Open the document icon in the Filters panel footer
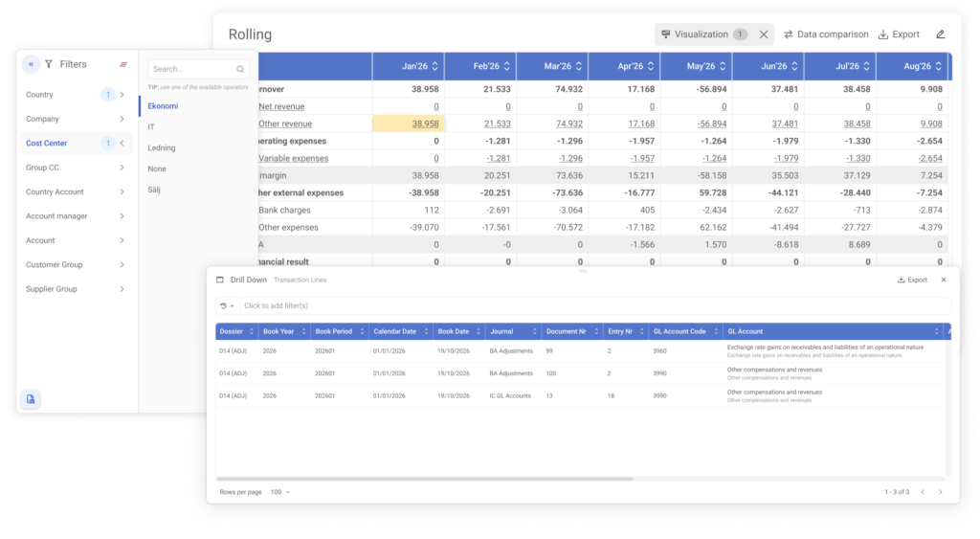The image size is (980, 539). coord(31,399)
